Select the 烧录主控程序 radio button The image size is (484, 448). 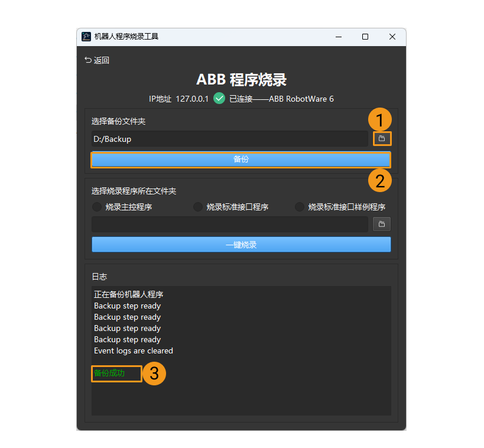click(x=96, y=207)
